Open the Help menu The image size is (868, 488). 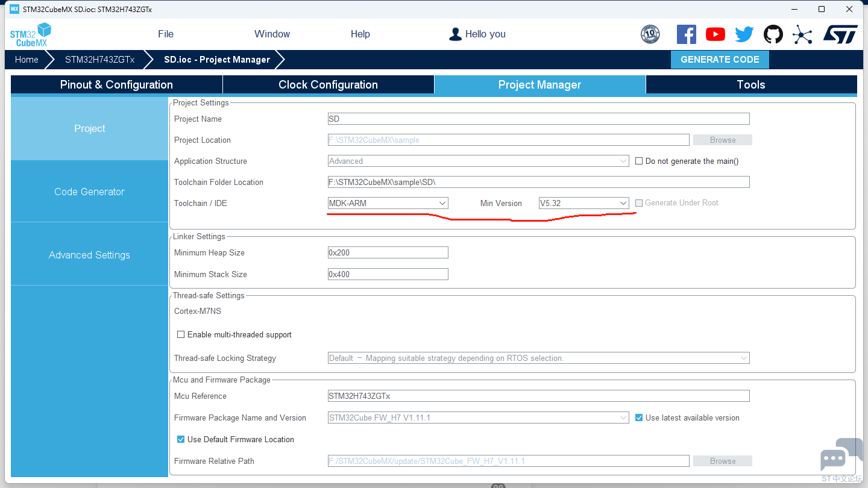coord(360,34)
